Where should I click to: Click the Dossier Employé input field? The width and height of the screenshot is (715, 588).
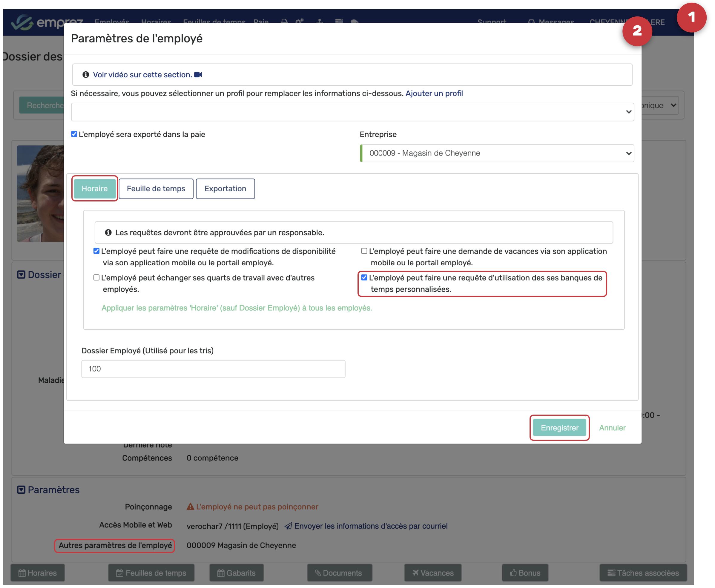pos(213,369)
